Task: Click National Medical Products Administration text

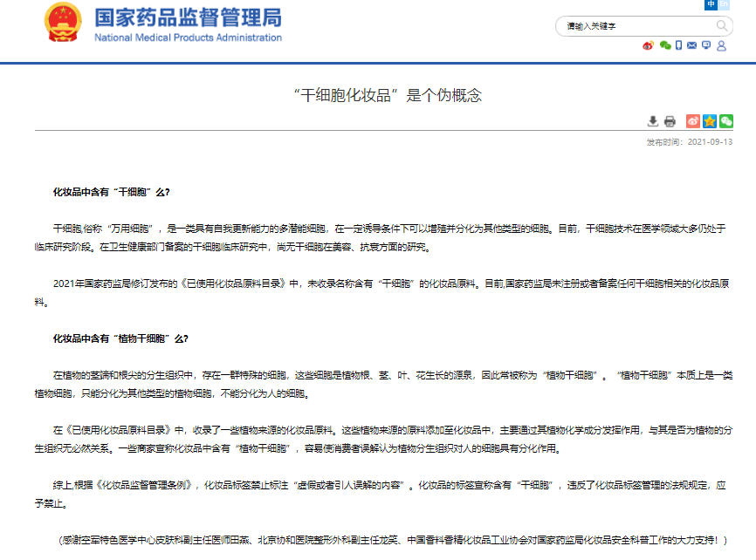Action: [188, 38]
